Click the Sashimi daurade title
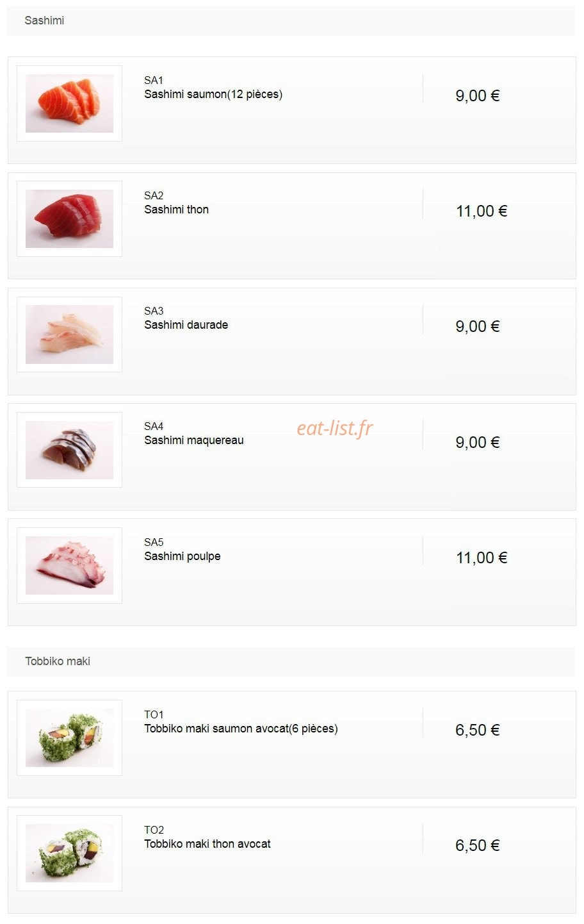This screenshot has height=924, width=584. tap(186, 325)
